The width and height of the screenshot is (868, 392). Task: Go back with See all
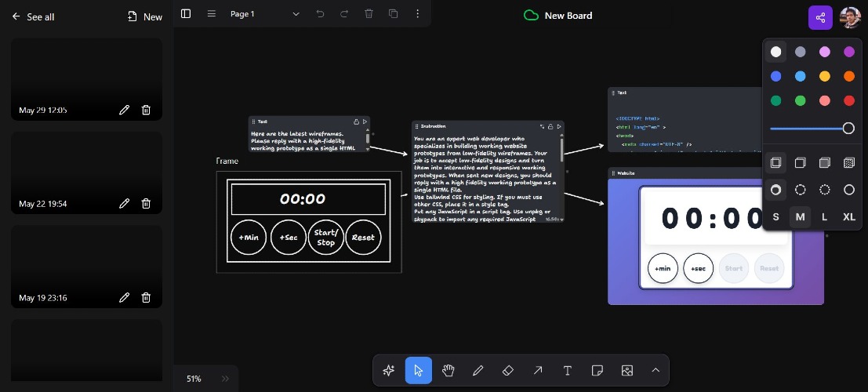pyautogui.click(x=33, y=16)
